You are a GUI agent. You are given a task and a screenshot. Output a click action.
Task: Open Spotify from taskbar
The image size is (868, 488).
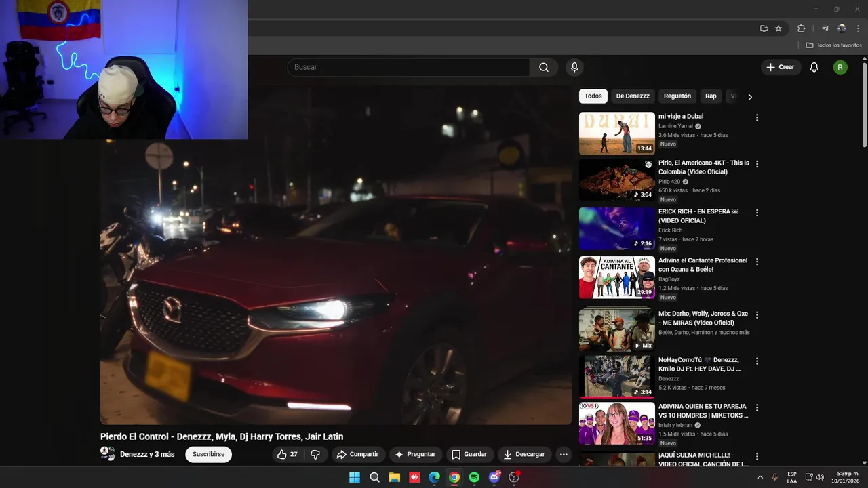(x=474, y=477)
